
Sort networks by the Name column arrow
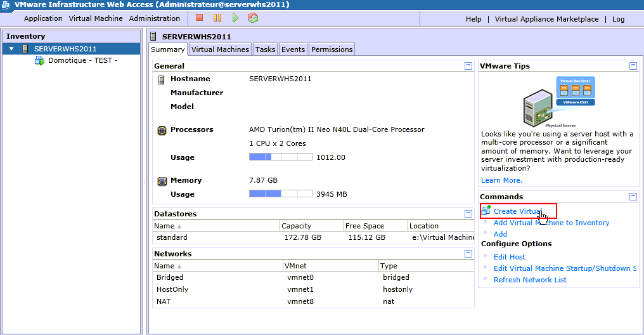pyautogui.click(x=179, y=266)
